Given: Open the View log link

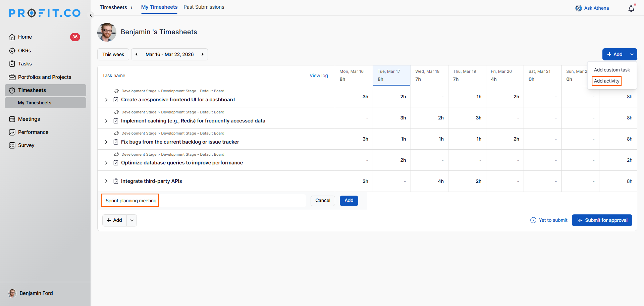Looking at the screenshot, I should 318,75.
